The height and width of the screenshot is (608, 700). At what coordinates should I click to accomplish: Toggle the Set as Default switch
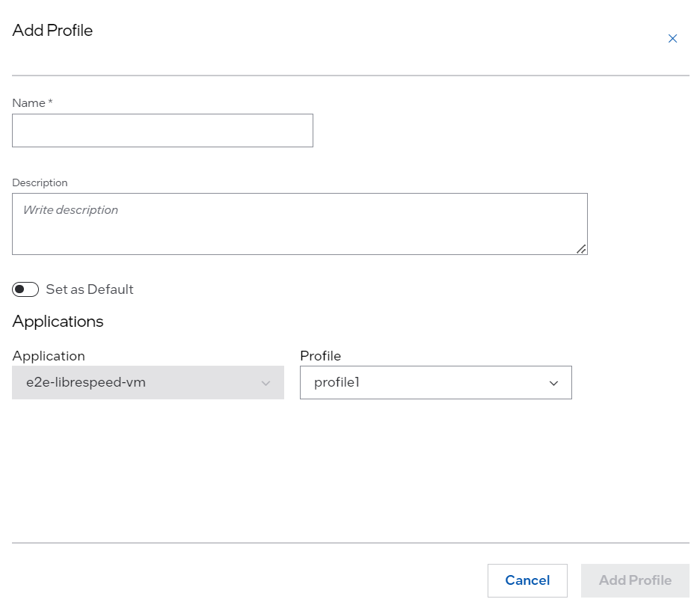point(25,289)
